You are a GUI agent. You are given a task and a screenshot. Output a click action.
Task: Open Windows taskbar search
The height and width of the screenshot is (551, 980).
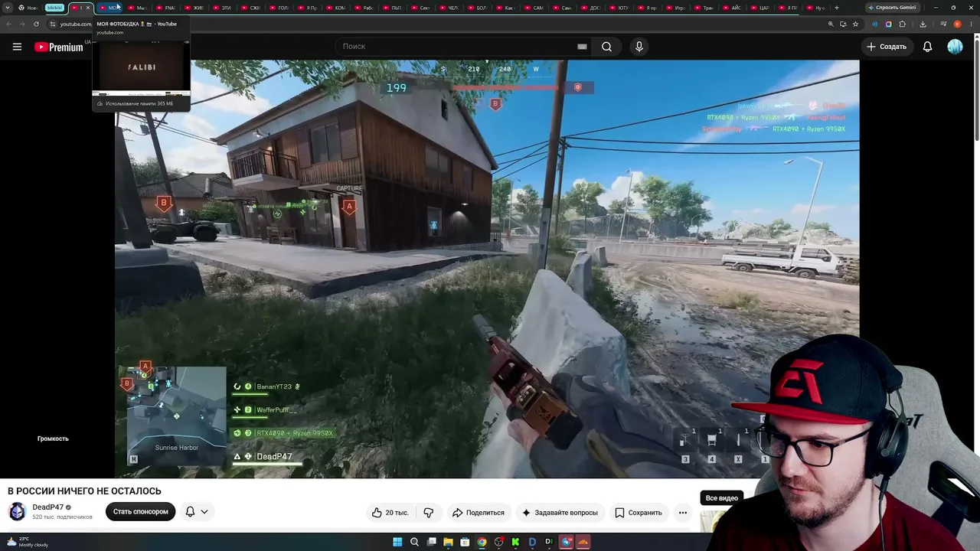click(414, 542)
